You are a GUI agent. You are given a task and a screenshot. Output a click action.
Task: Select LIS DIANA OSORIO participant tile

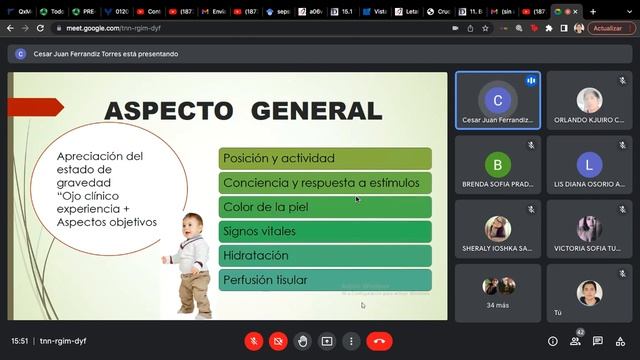(x=589, y=165)
